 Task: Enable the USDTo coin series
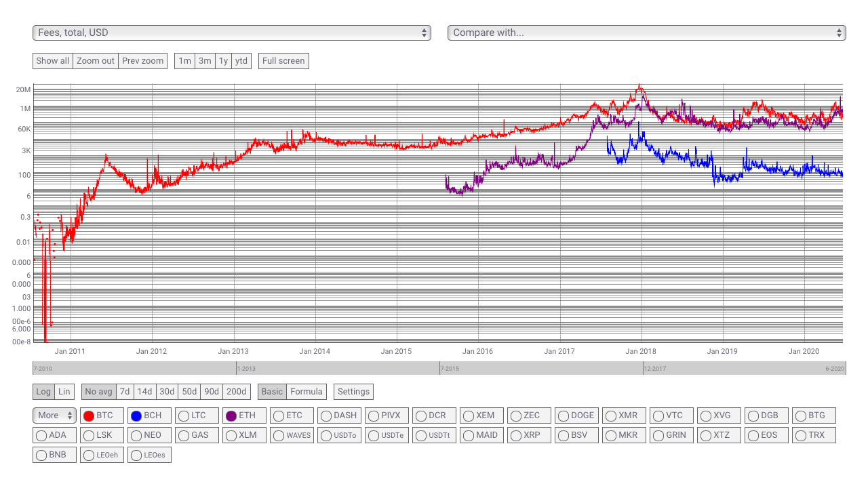tap(339, 435)
